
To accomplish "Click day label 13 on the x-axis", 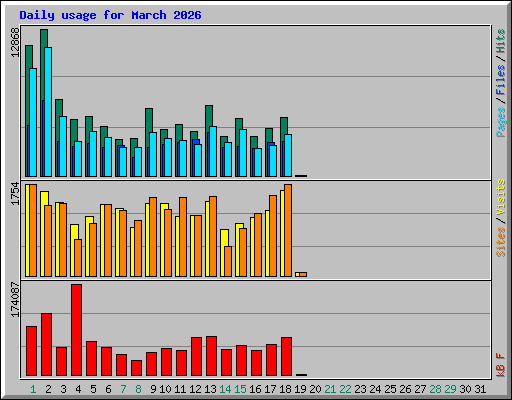I will pos(210,389).
